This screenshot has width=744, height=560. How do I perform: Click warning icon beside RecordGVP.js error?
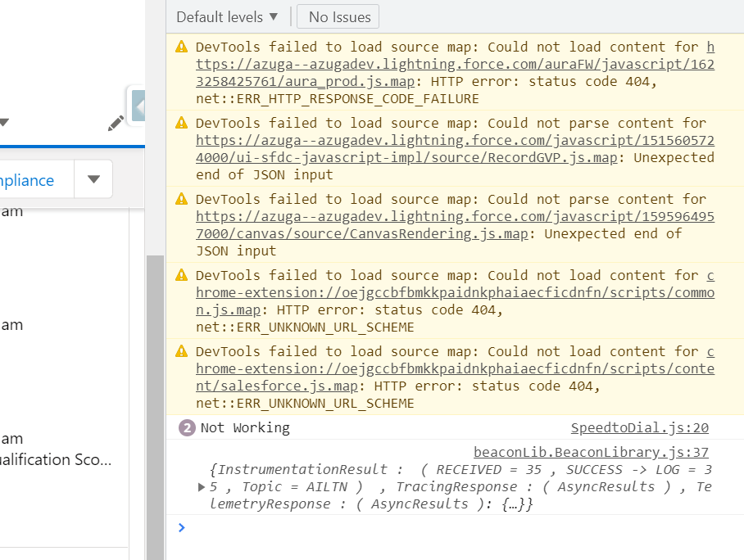(x=181, y=123)
